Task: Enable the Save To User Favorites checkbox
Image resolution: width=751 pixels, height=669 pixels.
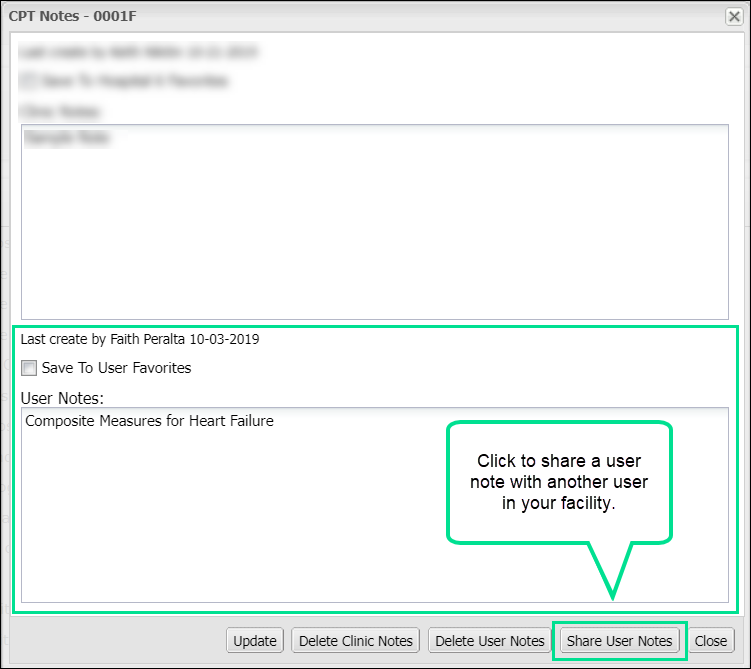Action: point(29,368)
